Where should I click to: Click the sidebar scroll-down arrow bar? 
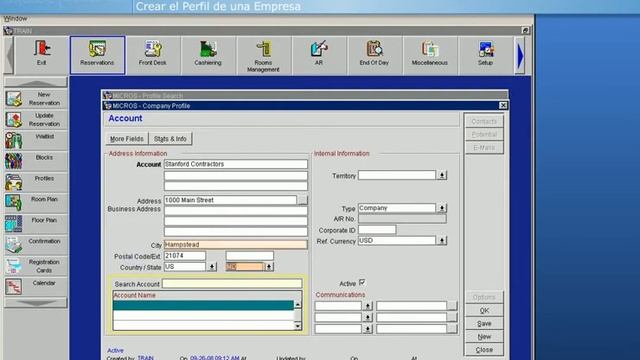36,302
